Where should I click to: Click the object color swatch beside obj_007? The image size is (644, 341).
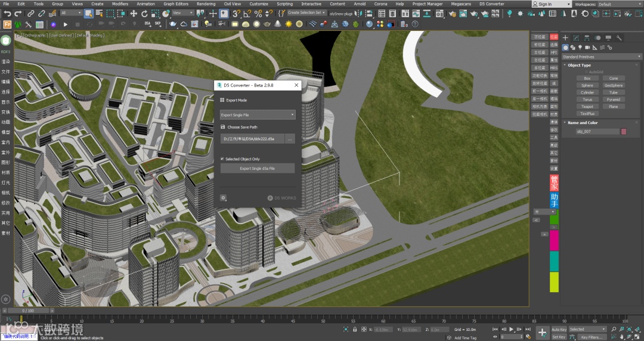click(624, 131)
